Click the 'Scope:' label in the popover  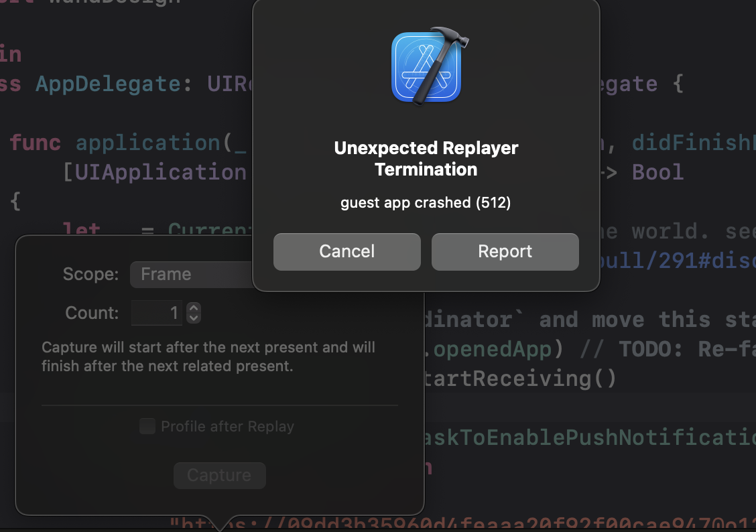coord(90,274)
